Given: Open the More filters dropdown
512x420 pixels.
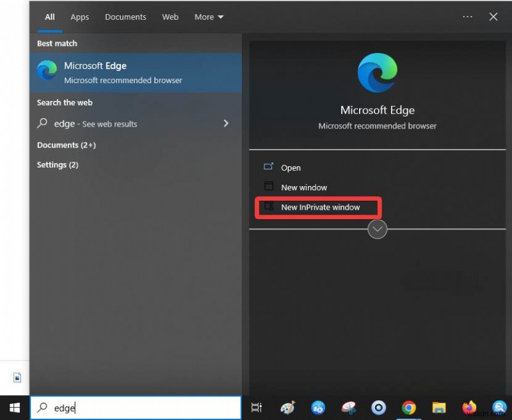Looking at the screenshot, I should pyautogui.click(x=209, y=17).
